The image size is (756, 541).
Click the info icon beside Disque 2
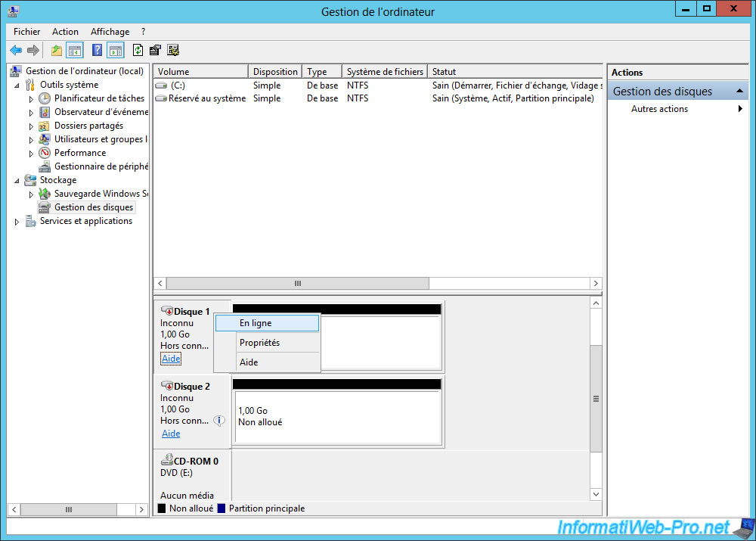tap(219, 421)
